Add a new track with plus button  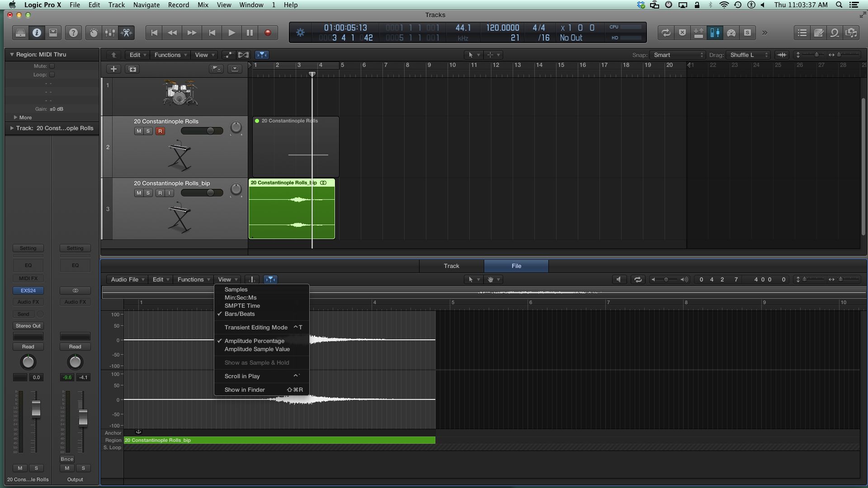point(113,69)
